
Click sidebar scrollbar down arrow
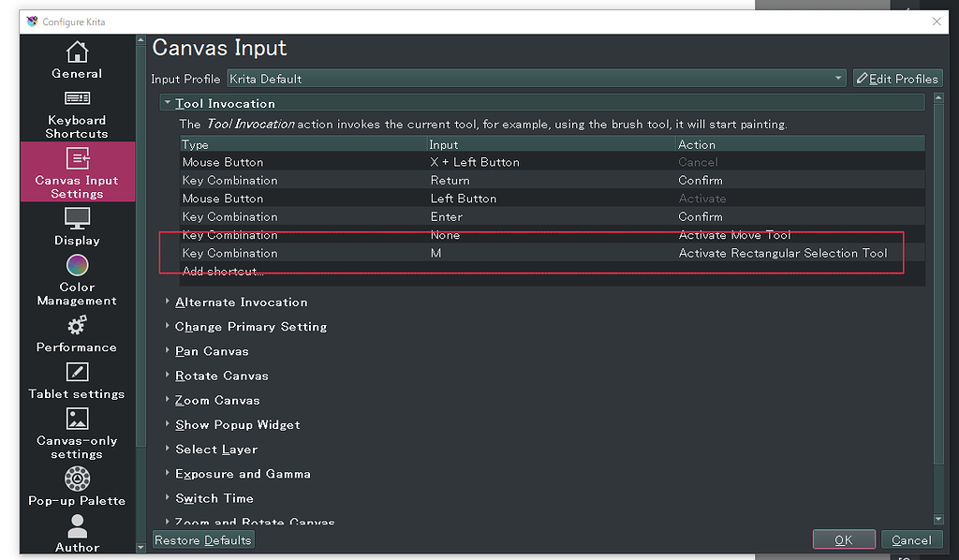[x=140, y=547]
